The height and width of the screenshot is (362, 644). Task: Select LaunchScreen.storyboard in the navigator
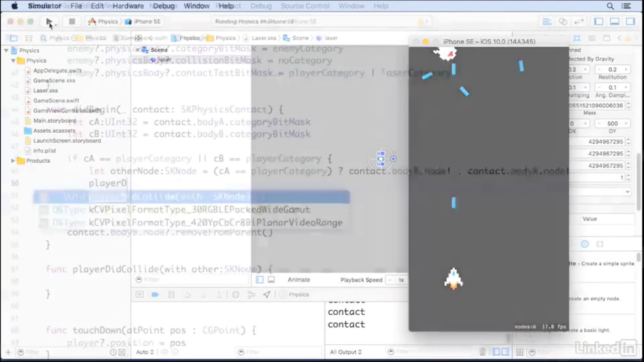tap(67, 141)
